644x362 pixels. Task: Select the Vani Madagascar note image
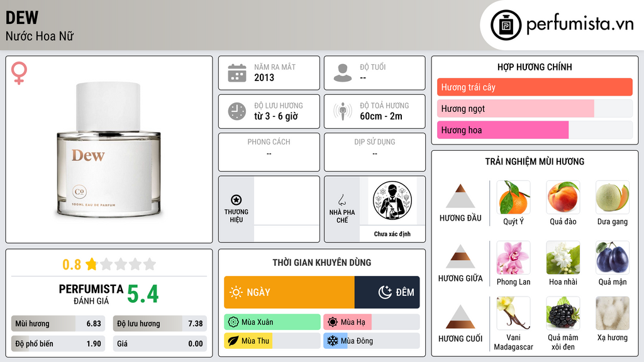(x=513, y=313)
